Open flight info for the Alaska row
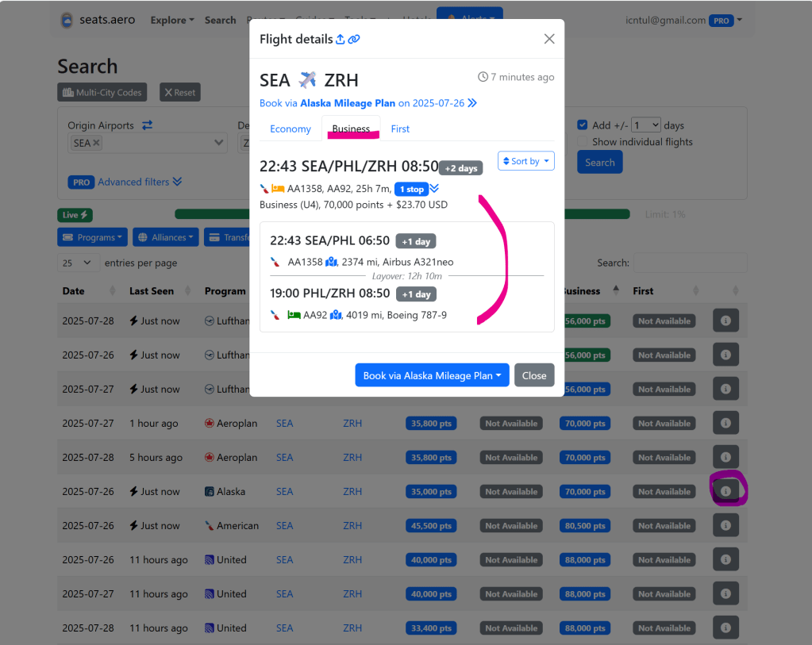812x645 pixels. click(x=725, y=491)
